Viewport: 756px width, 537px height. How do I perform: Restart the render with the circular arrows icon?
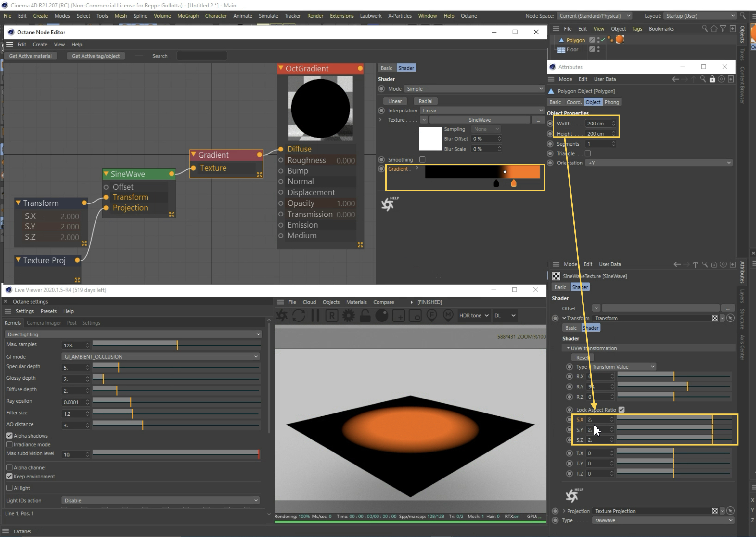coord(298,315)
